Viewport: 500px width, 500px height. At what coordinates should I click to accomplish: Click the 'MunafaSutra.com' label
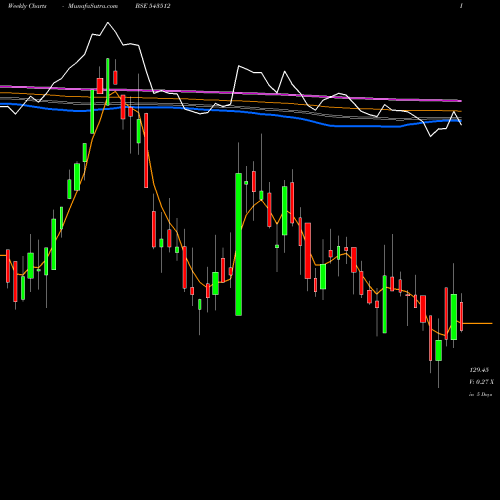93,6
